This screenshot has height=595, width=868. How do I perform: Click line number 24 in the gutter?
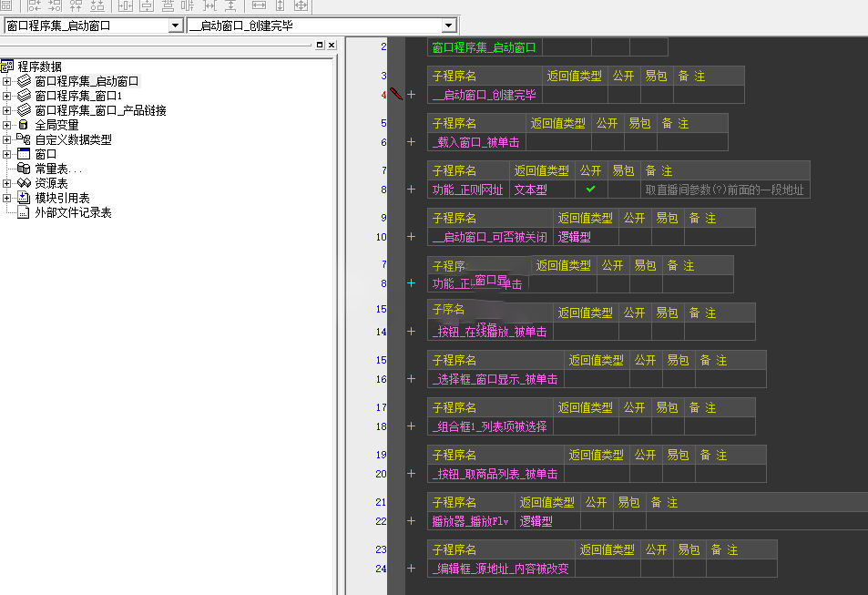[x=381, y=569]
